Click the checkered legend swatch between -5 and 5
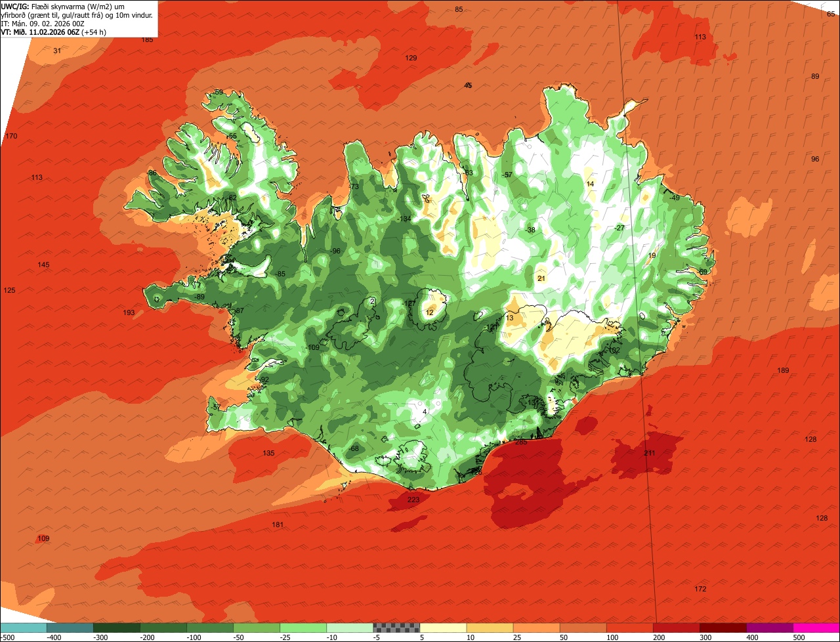 tap(396, 628)
